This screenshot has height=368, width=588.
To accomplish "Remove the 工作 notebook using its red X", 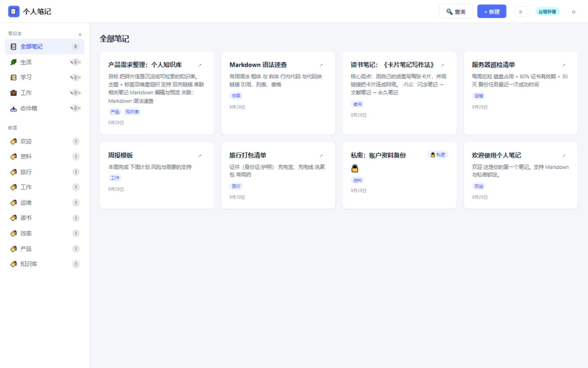I will 80,93.
